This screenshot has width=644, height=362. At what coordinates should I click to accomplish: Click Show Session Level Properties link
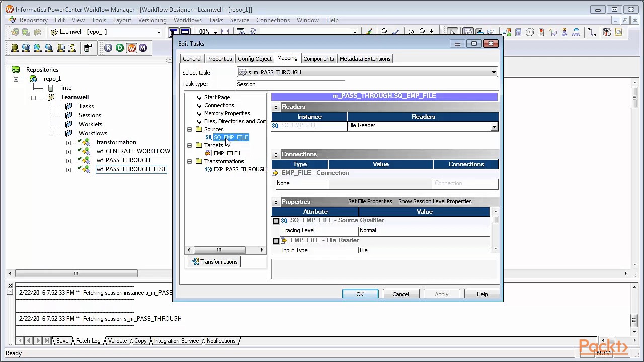pyautogui.click(x=435, y=201)
